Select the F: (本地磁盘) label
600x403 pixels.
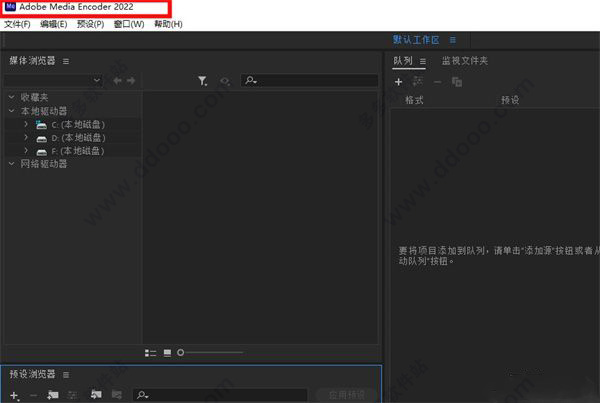pyautogui.click(x=78, y=151)
